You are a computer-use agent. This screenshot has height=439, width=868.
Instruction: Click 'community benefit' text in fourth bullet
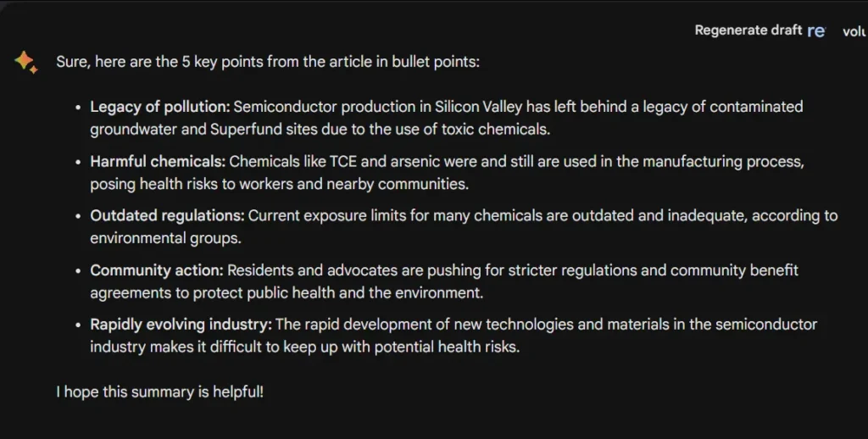pos(734,270)
